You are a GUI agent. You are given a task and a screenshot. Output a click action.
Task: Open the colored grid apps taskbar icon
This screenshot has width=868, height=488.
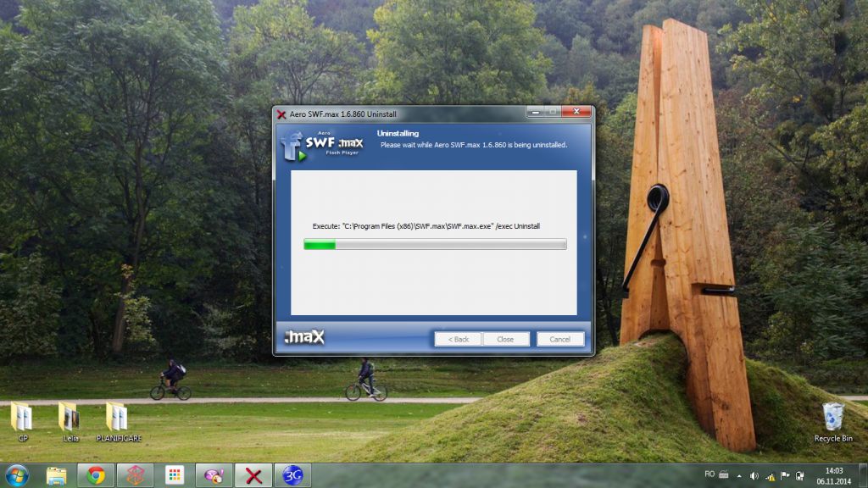coord(175,476)
